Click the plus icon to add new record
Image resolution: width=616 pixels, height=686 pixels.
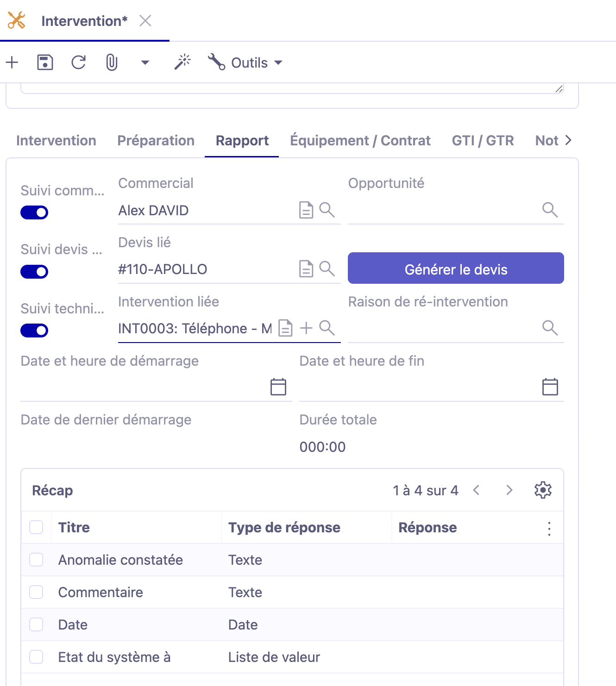(x=12, y=62)
